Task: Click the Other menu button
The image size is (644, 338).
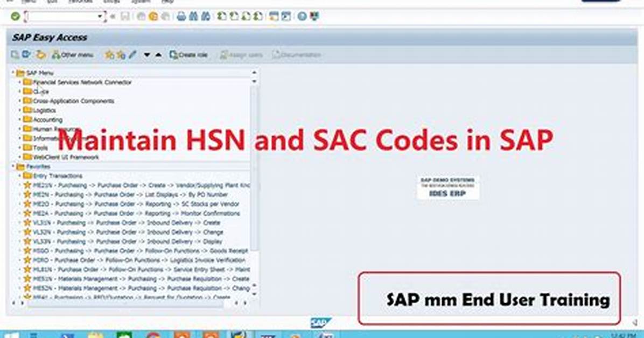Action: coord(73,54)
